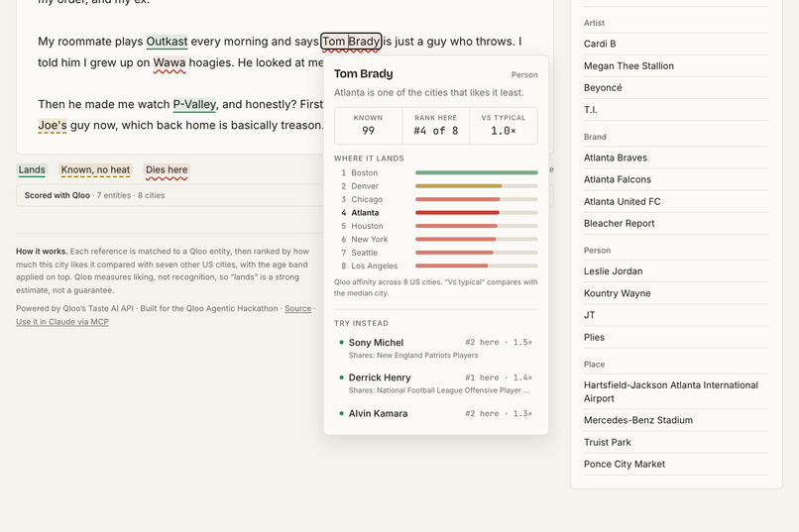The image size is (799, 532).
Task: Click the Houston row in Where It Lands
Action: (435, 226)
